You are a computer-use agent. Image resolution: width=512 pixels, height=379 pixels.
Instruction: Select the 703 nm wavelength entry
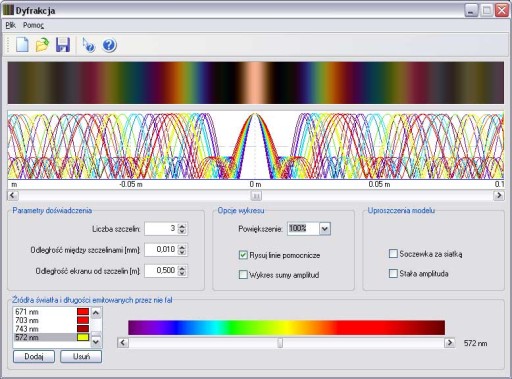(52, 320)
